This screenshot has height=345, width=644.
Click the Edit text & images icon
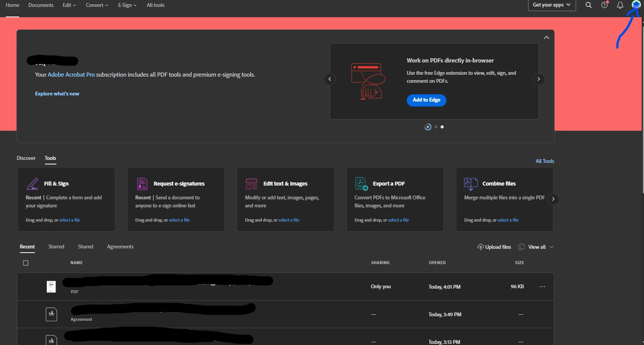pos(251,184)
